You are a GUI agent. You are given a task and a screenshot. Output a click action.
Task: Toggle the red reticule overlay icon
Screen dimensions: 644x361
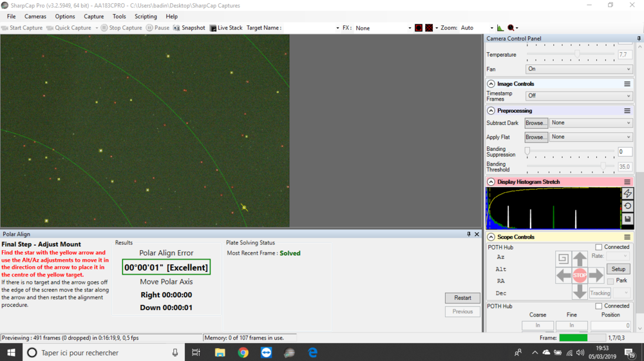[429, 28]
